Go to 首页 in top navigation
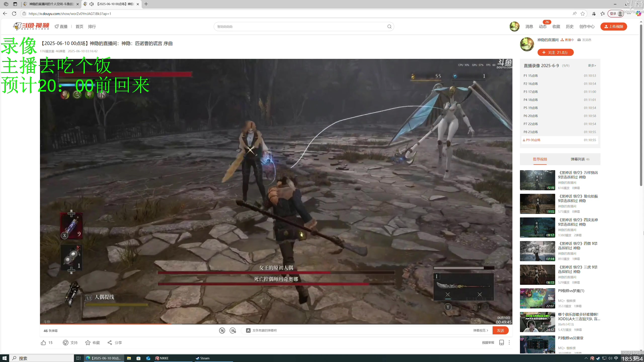Viewport: 644px width, 362px height. (x=79, y=26)
